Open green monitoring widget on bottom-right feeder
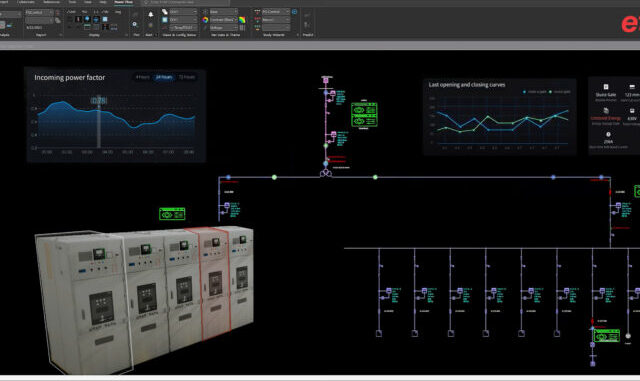 pos(607,336)
